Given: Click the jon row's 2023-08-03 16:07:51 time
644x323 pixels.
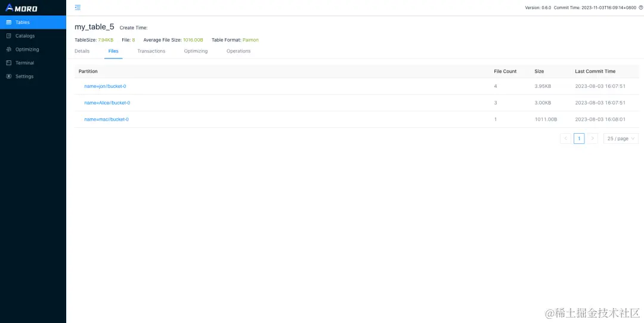Looking at the screenshot, I should tap(600, 87).
